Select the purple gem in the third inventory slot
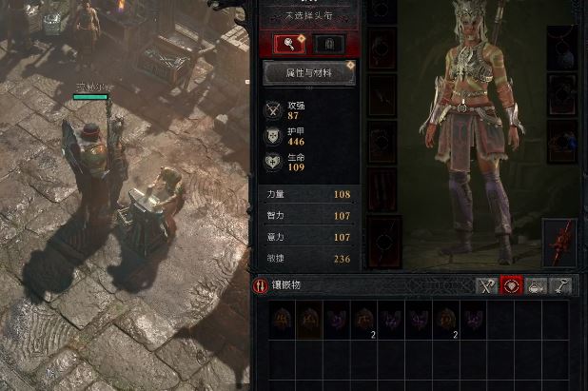The height and width of the screenshot is (391, 588). (337, 320)
